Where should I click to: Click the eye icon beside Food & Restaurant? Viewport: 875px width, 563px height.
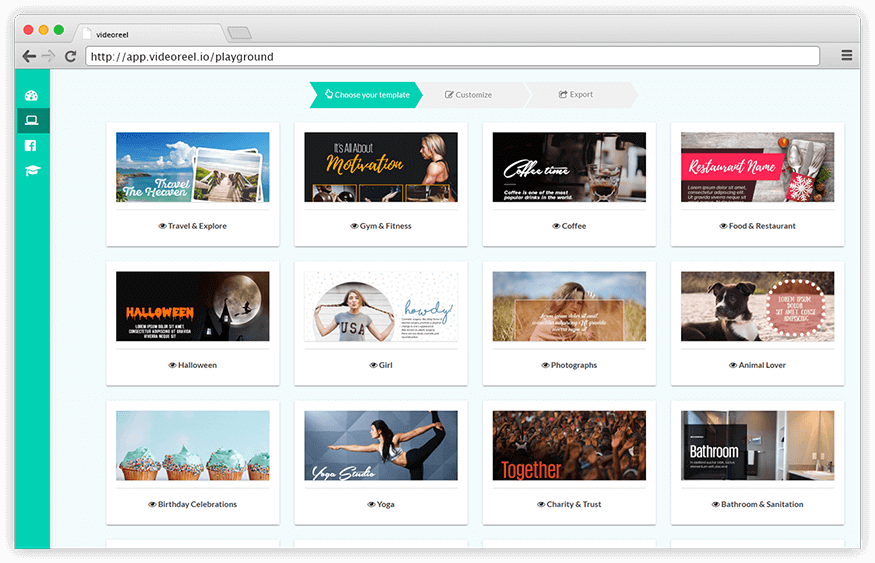(x=723, y=226)
